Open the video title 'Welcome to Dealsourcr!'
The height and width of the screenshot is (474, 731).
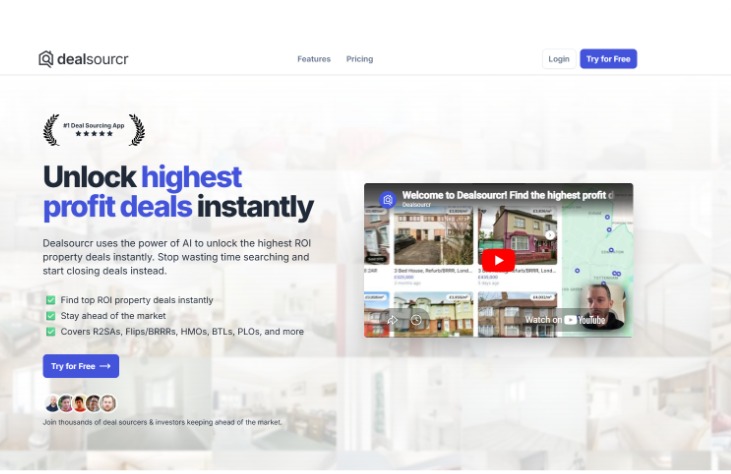(508, 195)
